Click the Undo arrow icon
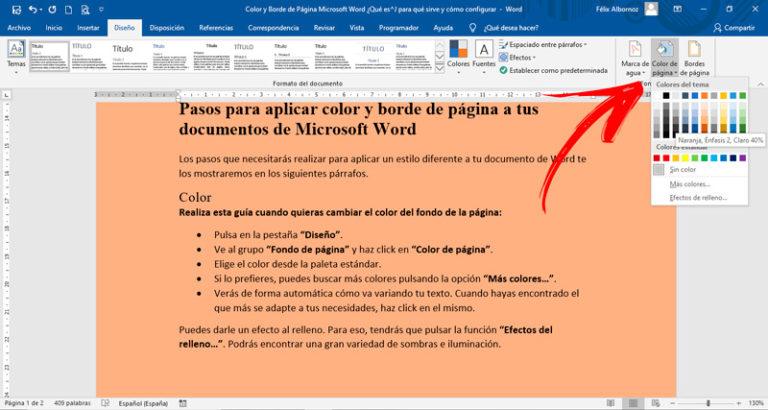Viewport: 768px width, 410px height. (x=33, y=9)
